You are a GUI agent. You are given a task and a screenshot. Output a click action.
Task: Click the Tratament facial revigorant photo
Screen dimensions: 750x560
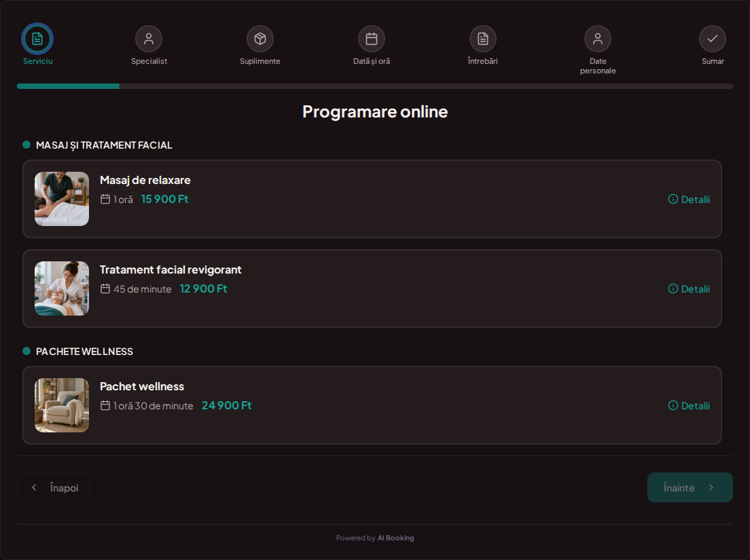pyautogui.click(x=62, y=288)
